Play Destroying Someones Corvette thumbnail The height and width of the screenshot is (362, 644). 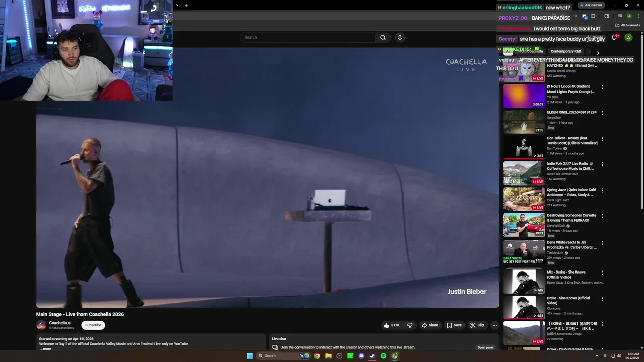tap(524, 224)
